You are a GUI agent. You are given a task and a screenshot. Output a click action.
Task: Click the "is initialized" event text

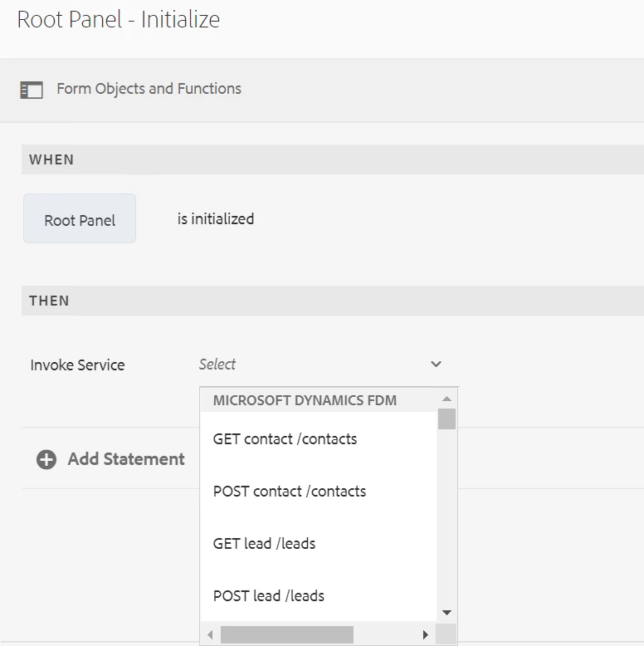coord(216,219)
